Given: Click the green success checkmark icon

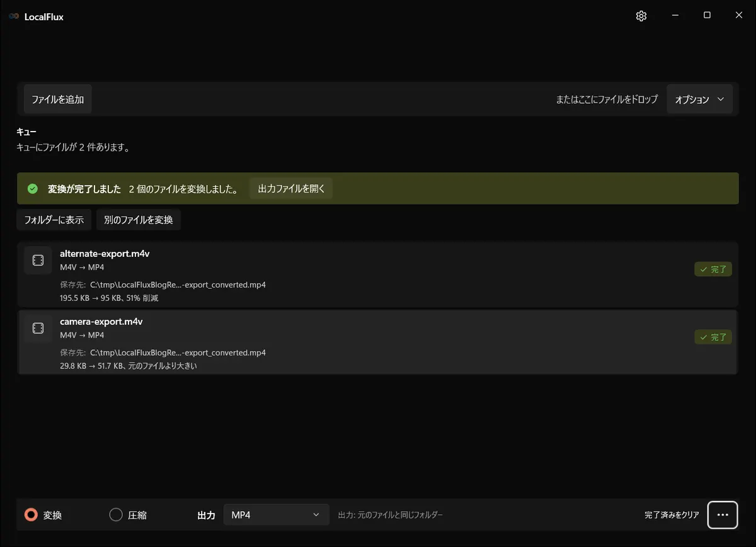Looking at the screenshot, I should pos(33,189).
